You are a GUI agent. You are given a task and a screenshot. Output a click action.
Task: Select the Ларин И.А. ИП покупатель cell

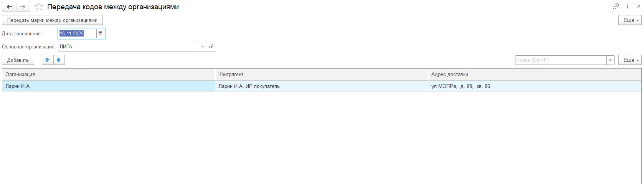(321, 86)
